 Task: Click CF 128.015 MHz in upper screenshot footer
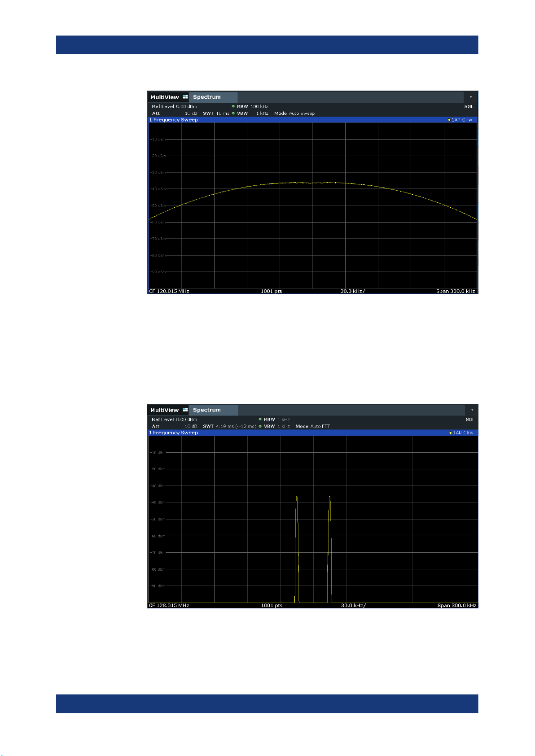click(x=169, y=291)
